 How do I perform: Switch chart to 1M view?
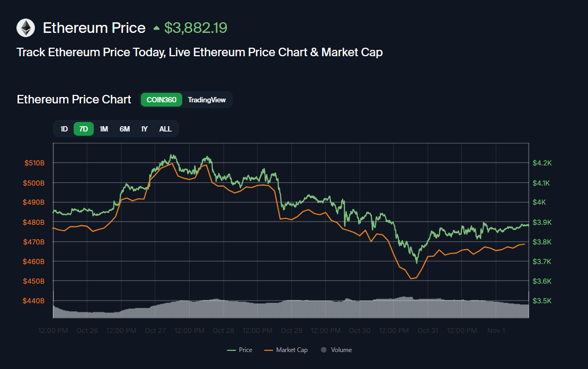tap(103, 128)
